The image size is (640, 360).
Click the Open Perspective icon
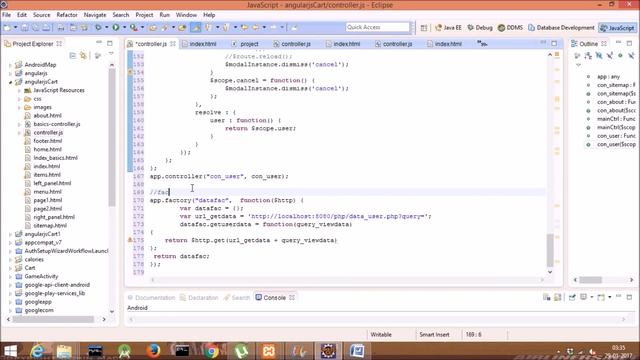click(424, 28)
